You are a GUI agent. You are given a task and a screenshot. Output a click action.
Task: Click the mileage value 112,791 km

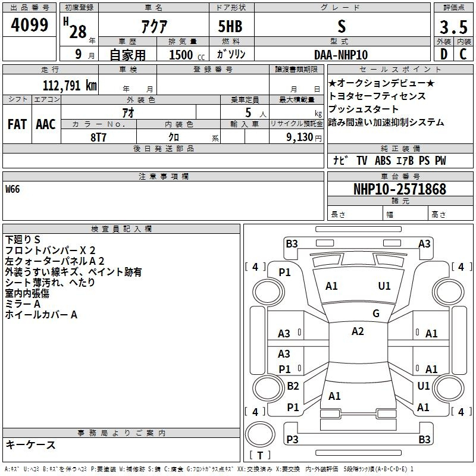(70, 85)
